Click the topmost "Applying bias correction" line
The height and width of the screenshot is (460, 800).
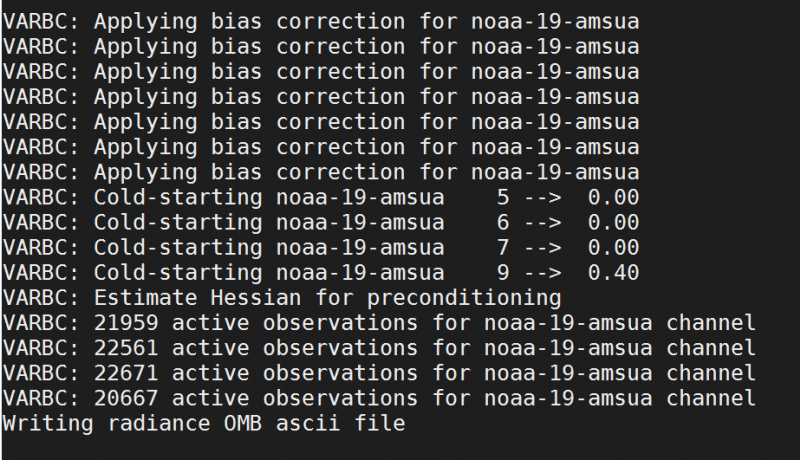[x=320, y=21]
